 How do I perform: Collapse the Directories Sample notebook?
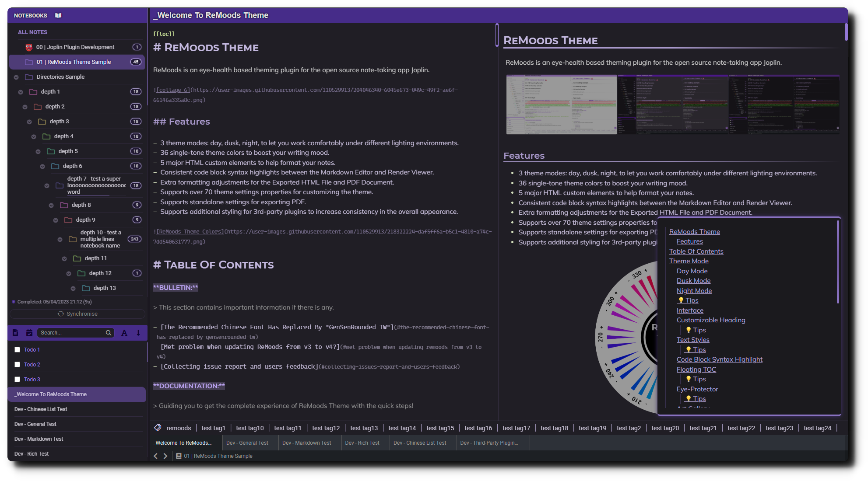pos(16,77)
